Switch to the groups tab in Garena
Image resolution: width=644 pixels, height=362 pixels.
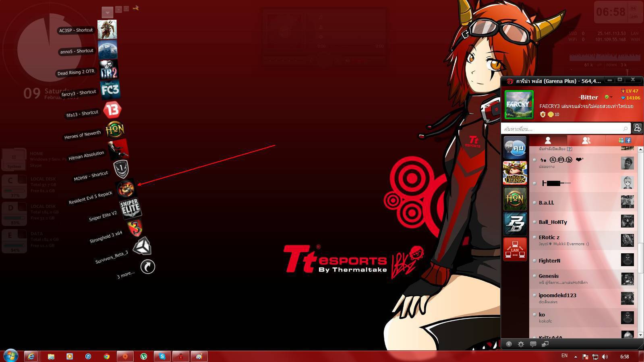[586, 140]
